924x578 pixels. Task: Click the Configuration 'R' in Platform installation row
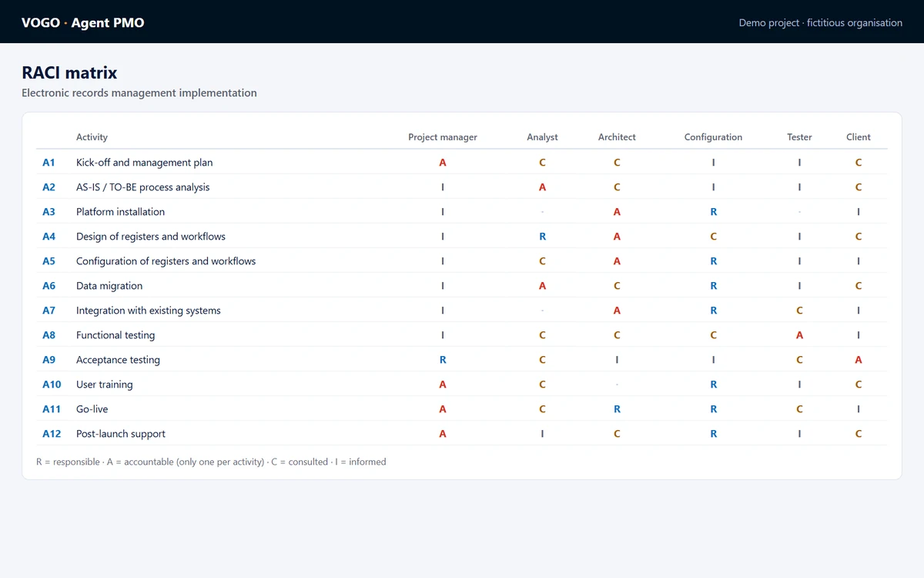coord(713,212)
